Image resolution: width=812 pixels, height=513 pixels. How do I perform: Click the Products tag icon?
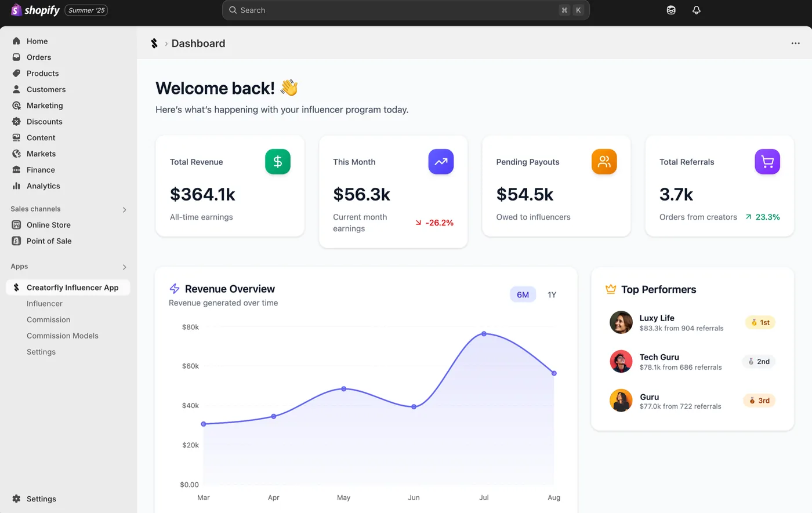(x=16, y=74)
